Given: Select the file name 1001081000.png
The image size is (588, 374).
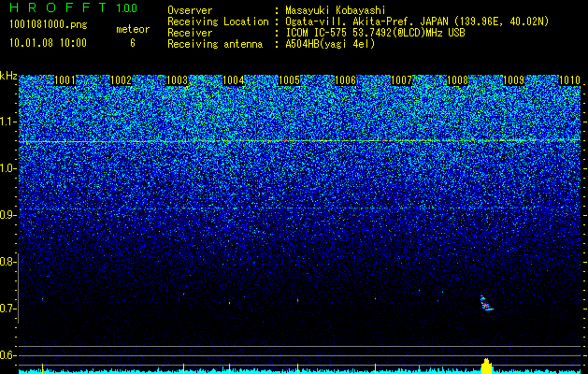Looking at the screenshot, I should [49, 25].
